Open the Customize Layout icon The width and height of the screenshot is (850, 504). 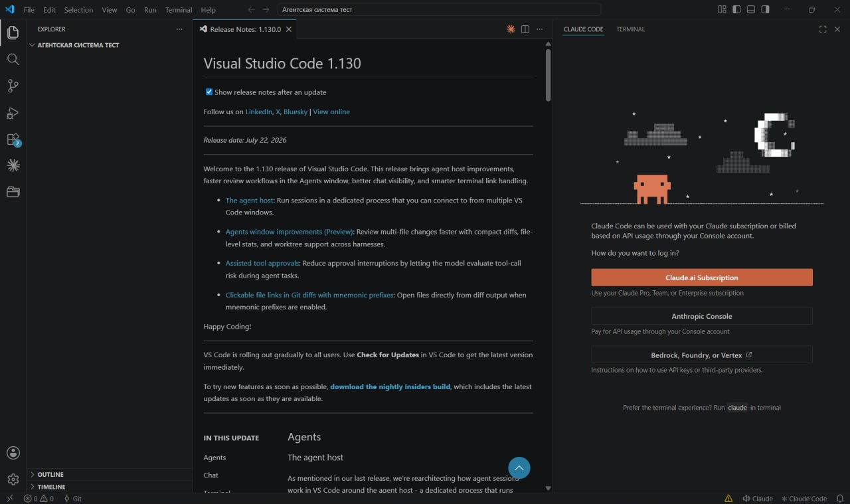point(722,10)
